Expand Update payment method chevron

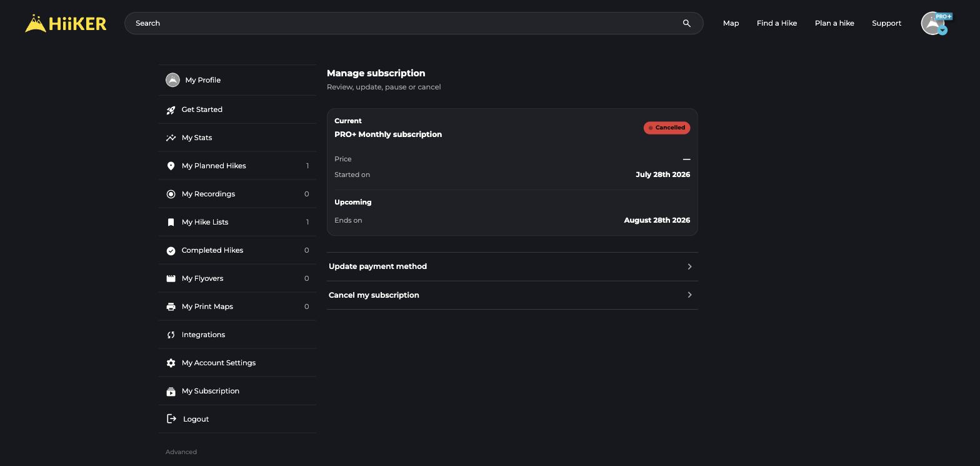coord(689,266)
